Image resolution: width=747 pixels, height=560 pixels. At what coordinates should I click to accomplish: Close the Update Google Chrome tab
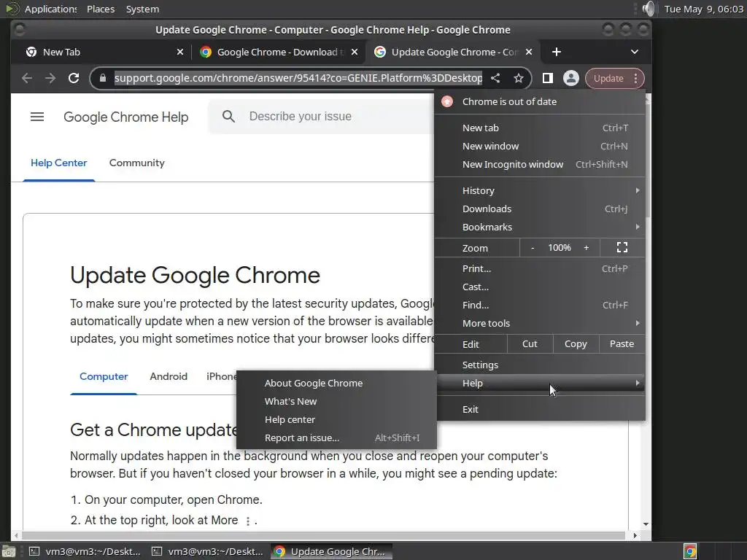point(529,52)
